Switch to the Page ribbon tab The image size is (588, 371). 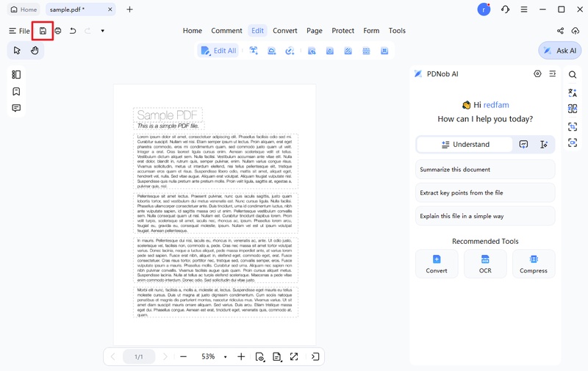[315, 31]
